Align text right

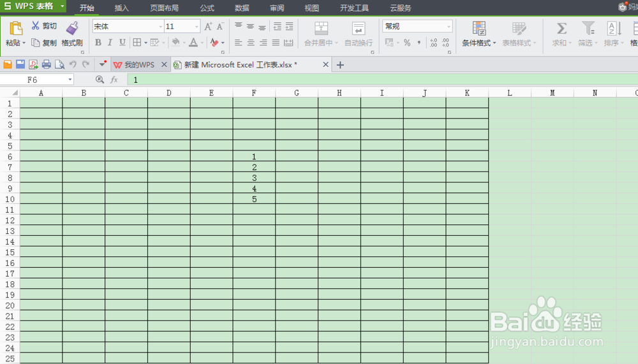[x=263, y=43]
